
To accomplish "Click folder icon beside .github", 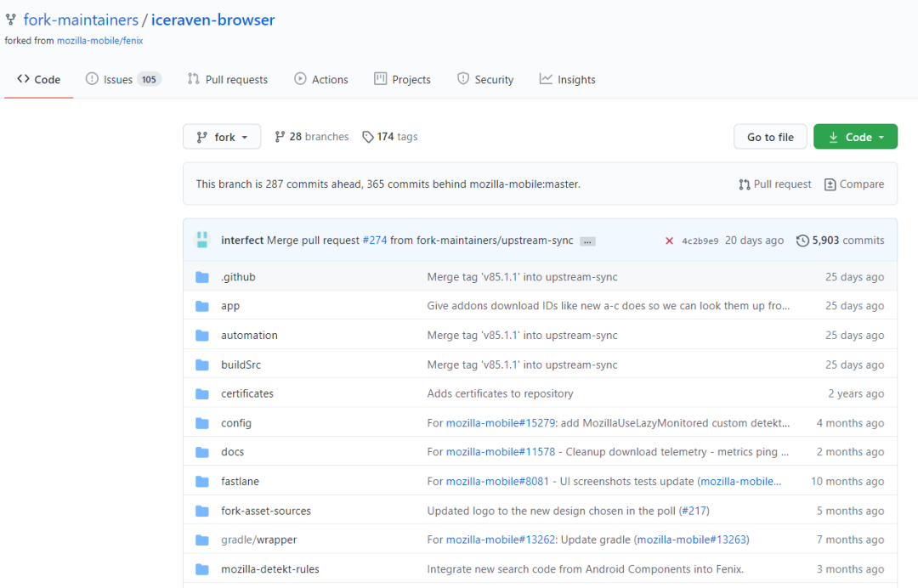I will [202, 277].
